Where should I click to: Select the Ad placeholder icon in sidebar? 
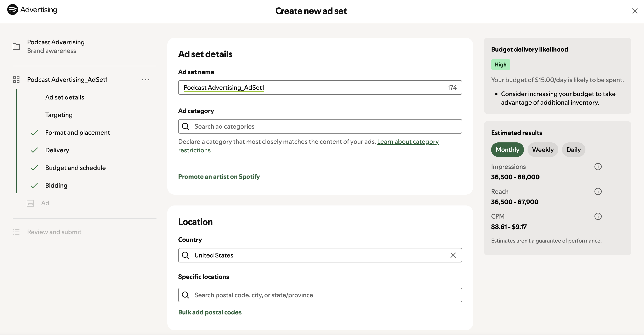click(x=30, y=203)
